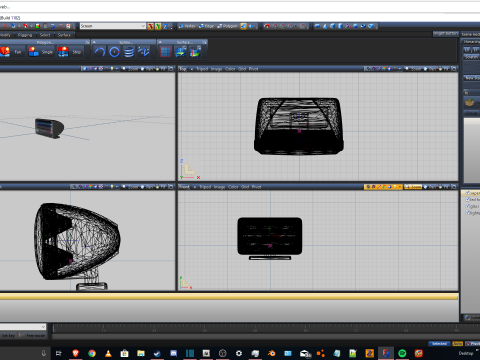
Task: Click the red X delete icon in toolbar
Action: point(5,26)
